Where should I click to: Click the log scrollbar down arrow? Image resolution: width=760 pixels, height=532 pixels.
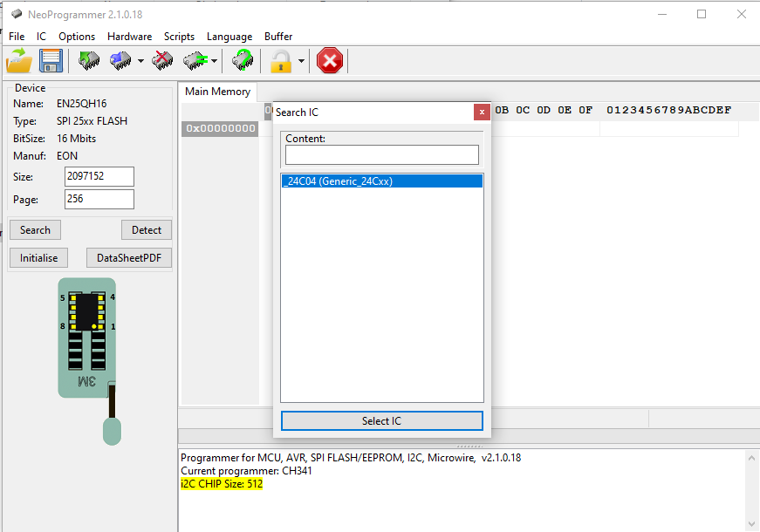751,524
